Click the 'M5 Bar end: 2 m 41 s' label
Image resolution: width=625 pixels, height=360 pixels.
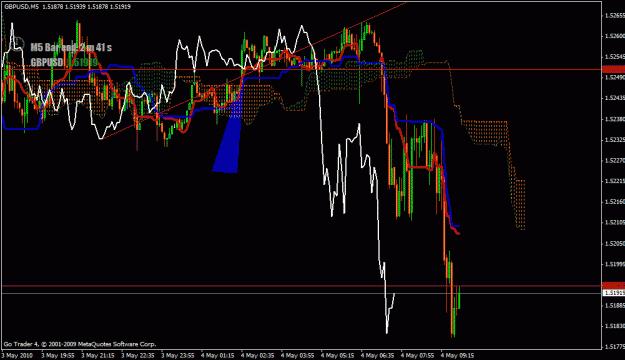pyautogui.click(x=71, y=47)
